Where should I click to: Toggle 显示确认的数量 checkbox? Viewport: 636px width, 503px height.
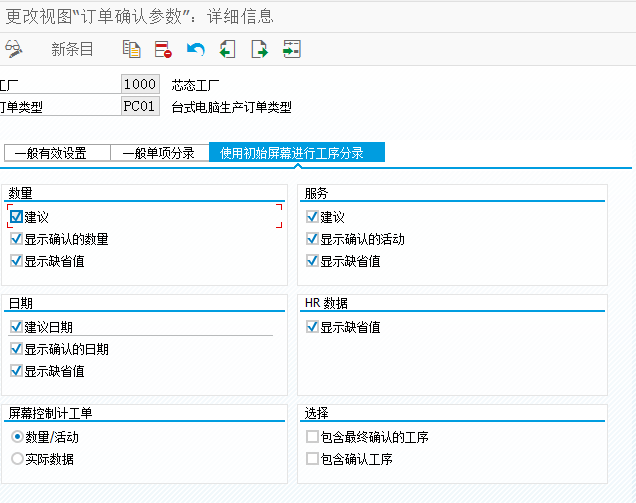click(x=16, y=239)
